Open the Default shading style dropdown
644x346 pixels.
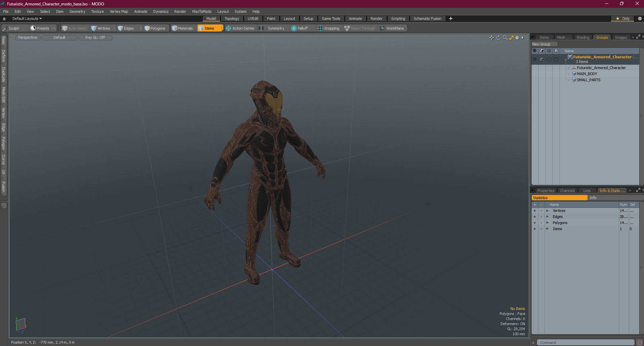pos(60,38)
